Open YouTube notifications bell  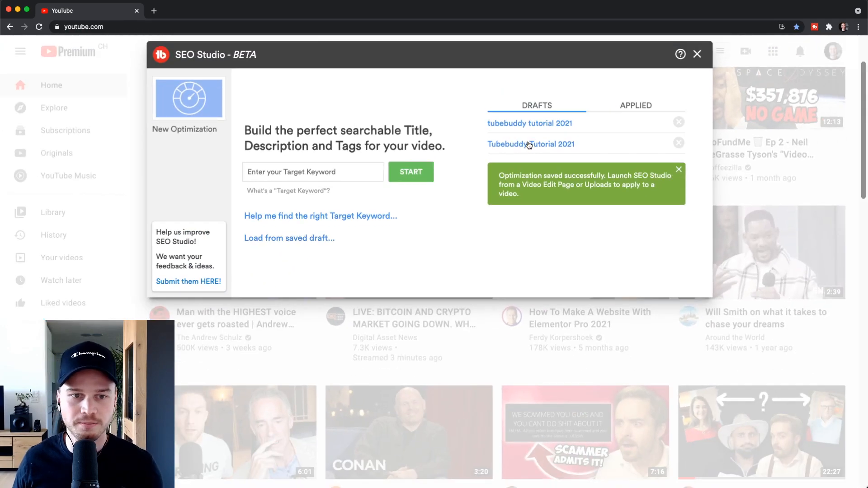coord(800,51)
